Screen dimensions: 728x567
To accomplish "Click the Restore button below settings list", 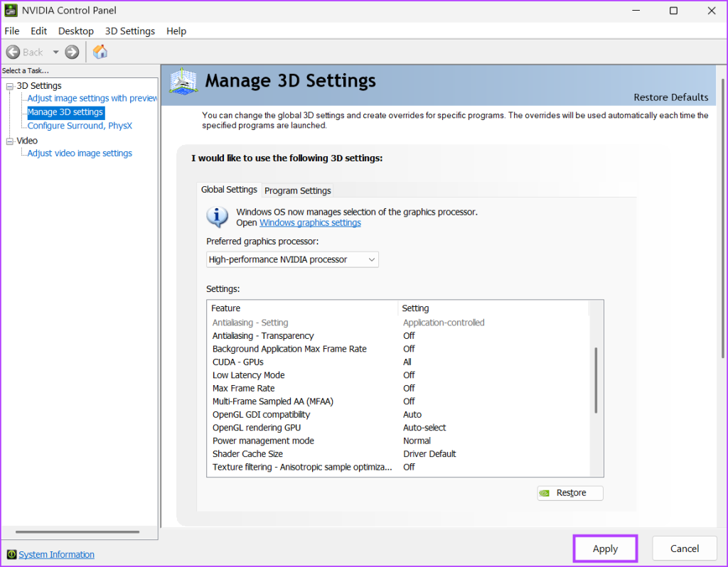I will (x=570, y=493).
